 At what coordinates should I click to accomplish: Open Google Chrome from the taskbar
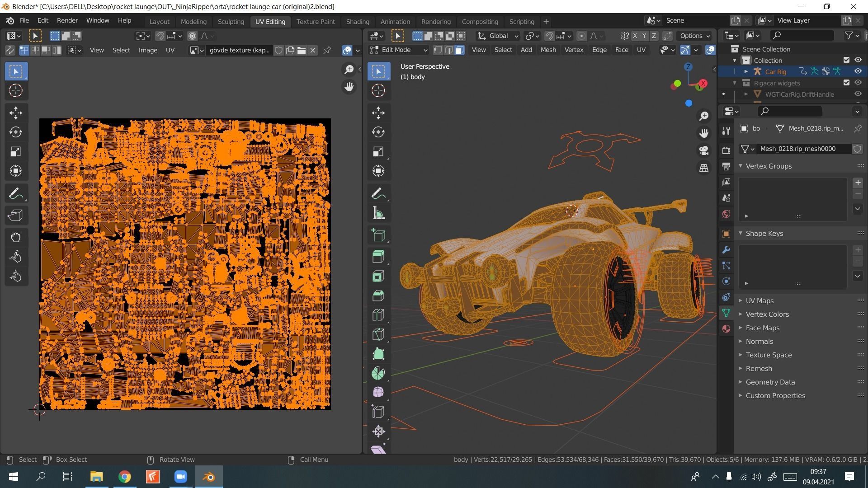click(125, 477)
